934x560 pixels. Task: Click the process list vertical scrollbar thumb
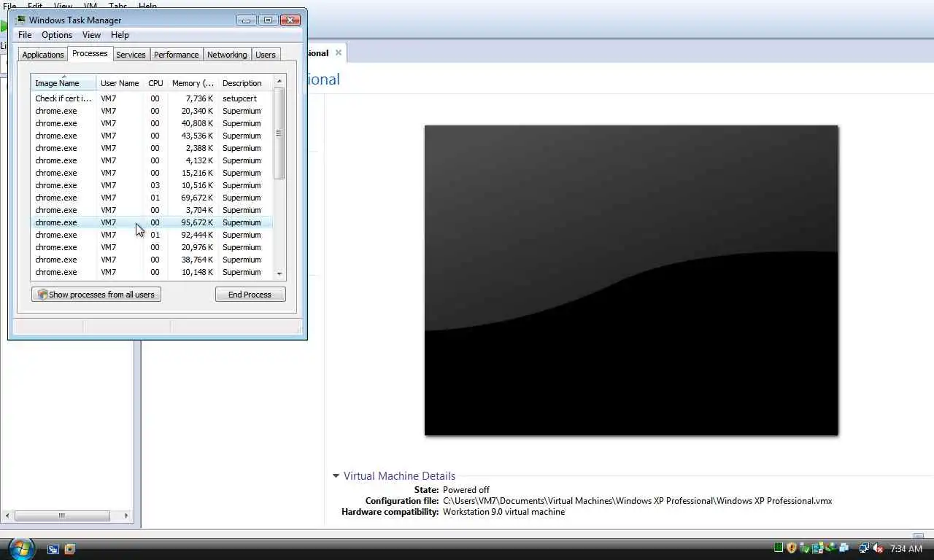pyautogui.click(x=279, y=133)
